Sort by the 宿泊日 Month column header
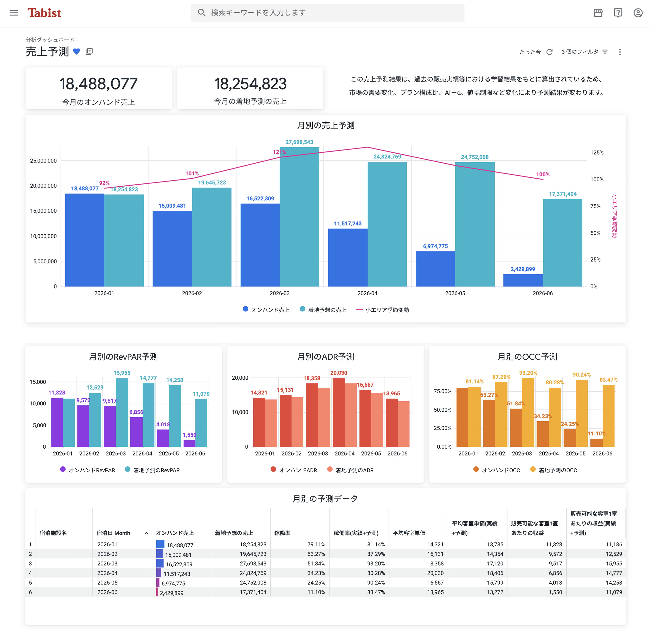Screen dimensions: 651x644 [x=113, y=533]
